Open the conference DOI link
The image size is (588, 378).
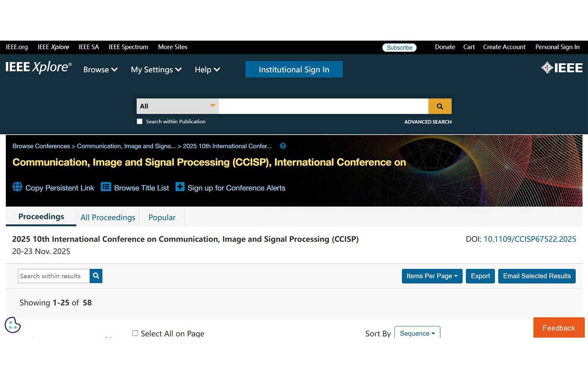[x=530, y=239]
